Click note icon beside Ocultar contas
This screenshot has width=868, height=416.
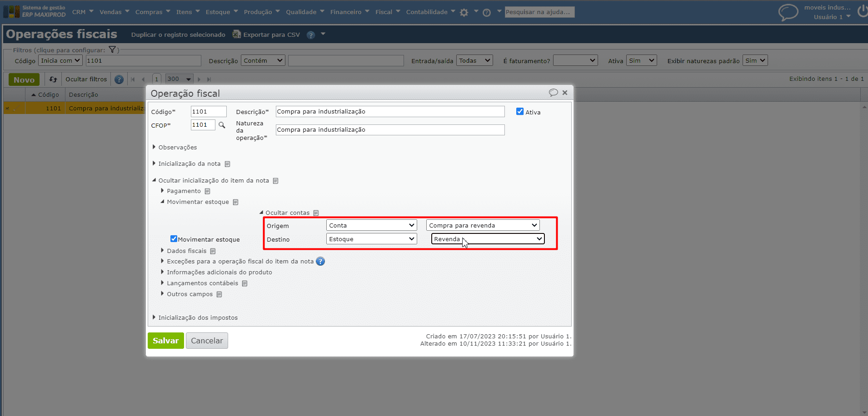tap(316, 213)
